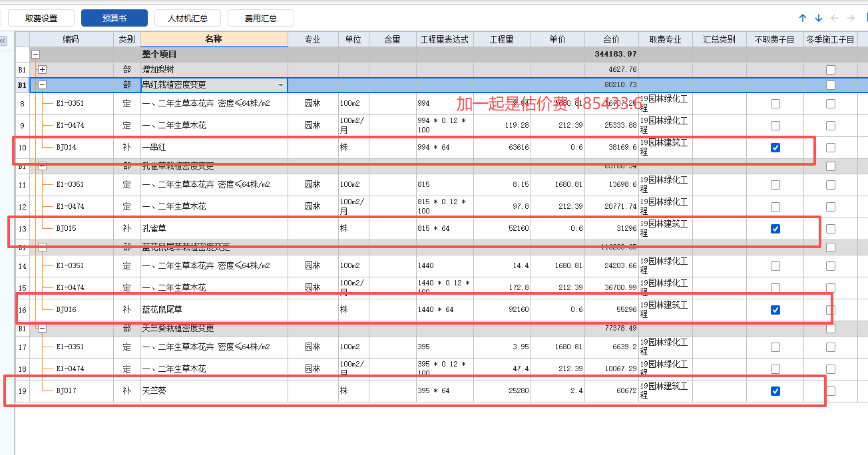The image size is (868, 455).
Task: Enable 冬季施工子目 for row 8
Action: 830,103
